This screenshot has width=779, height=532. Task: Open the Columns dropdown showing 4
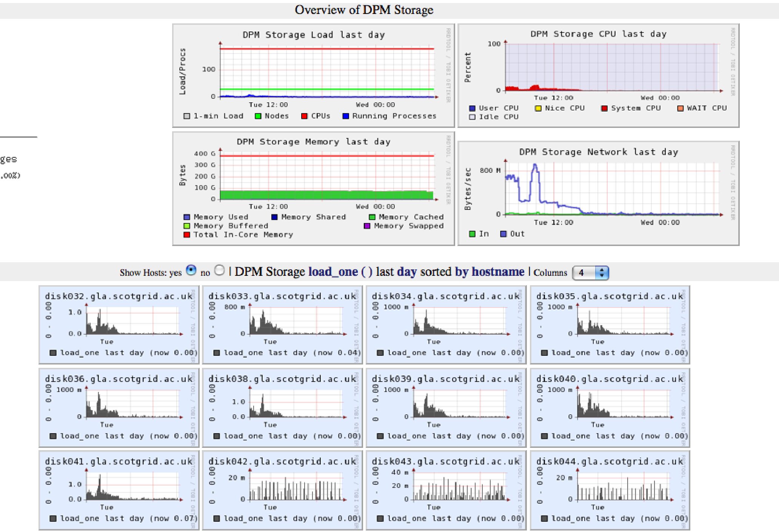click(x=591, y=272)
